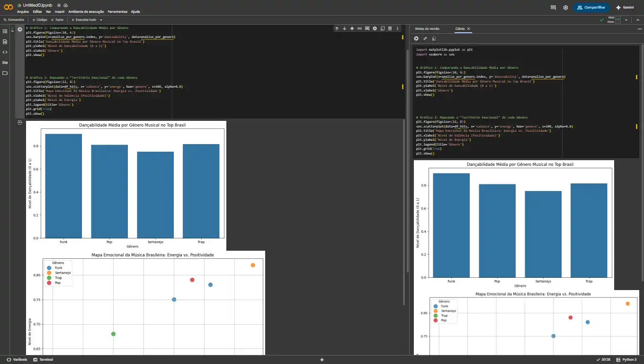Add a comment to the cell

(x=367, y=28)
